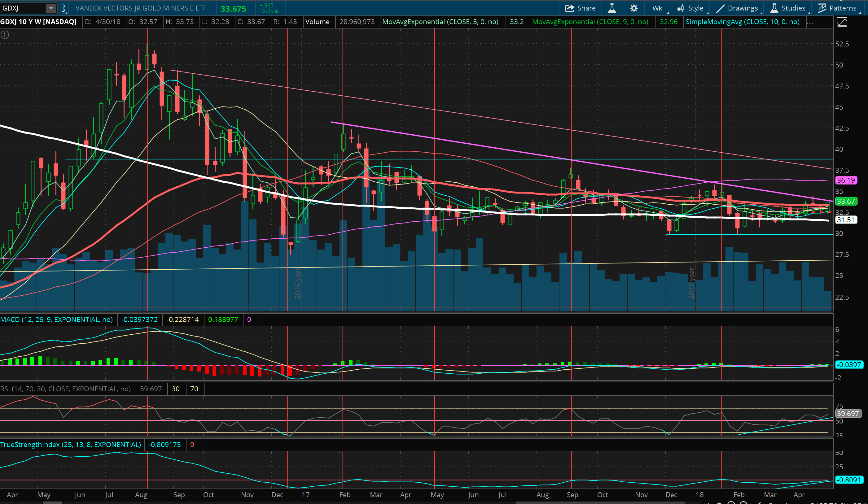
Task: Open the flask Edit Studies icon
Action: (x=612, y=8)
